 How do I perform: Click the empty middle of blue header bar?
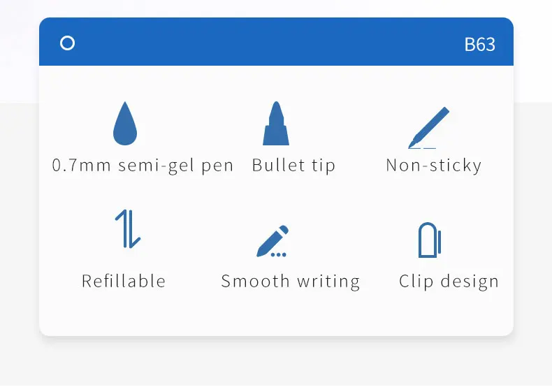[x=269, y=42]
